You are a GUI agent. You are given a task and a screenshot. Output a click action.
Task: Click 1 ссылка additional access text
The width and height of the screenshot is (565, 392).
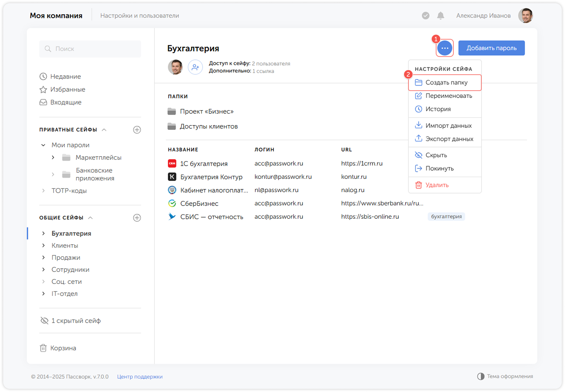pyautogui.click(x=263, y=71)
